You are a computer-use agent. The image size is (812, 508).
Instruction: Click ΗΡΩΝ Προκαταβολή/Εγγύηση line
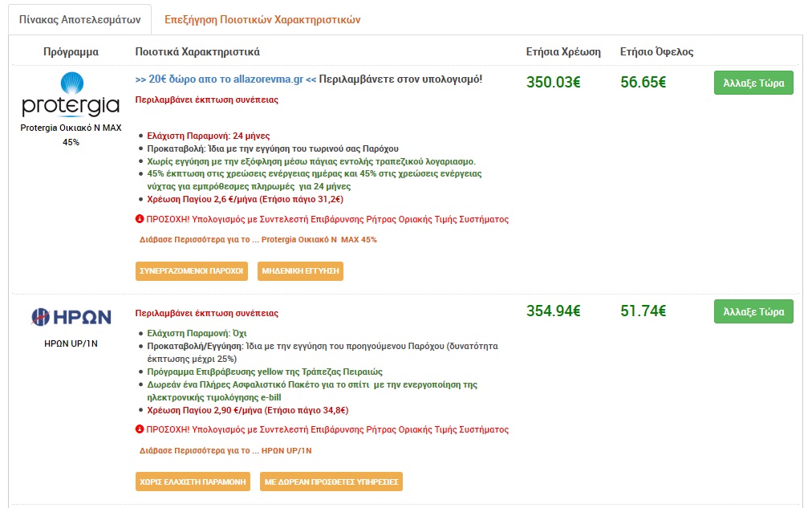(323, 352)
